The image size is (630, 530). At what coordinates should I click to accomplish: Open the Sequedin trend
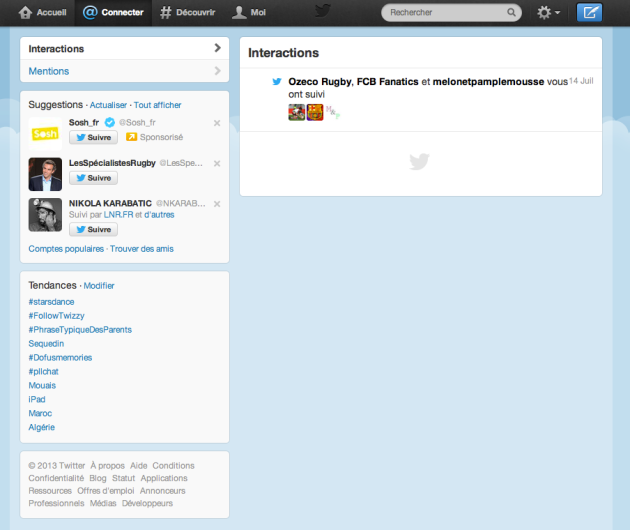[46, 344]
